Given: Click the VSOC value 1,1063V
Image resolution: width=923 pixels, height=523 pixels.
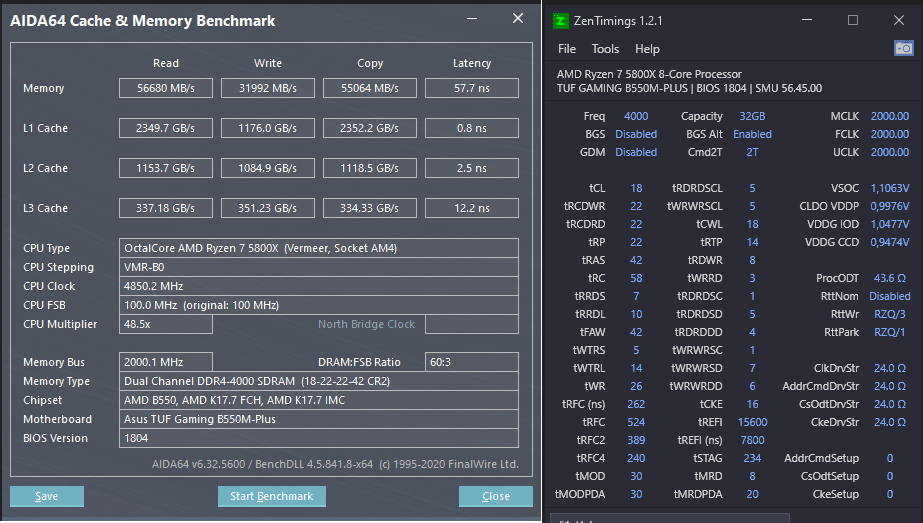Looking at the screenshot, I should tap(890, 188).
